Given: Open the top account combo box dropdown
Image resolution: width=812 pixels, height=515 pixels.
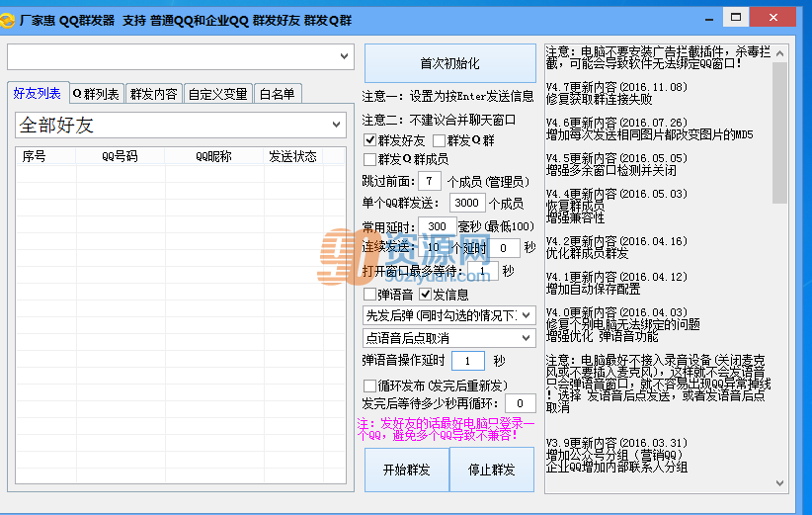Looking at the screenshot, I should tap(344, 56).
